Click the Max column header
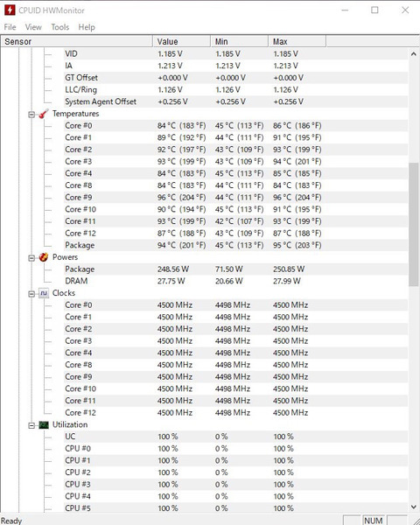Viewport: 420px width, 525px height. point(297,41)
